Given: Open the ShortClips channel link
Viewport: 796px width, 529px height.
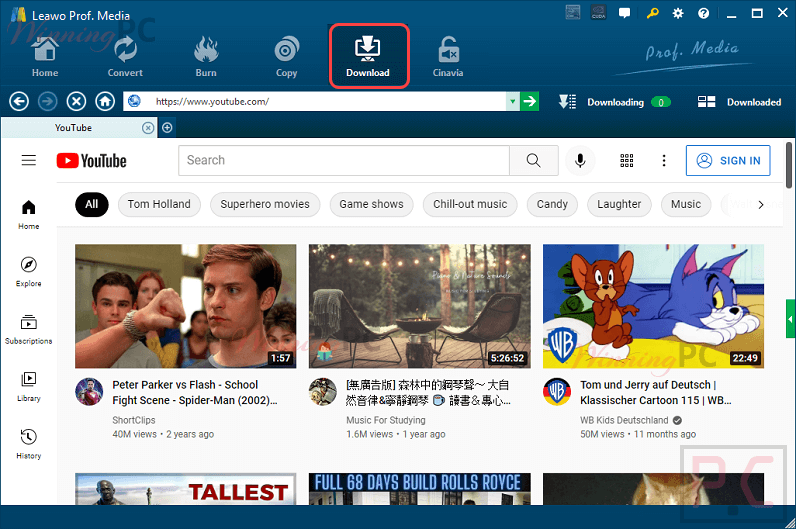Looking at the screenshot, I should tap(134, 420).
